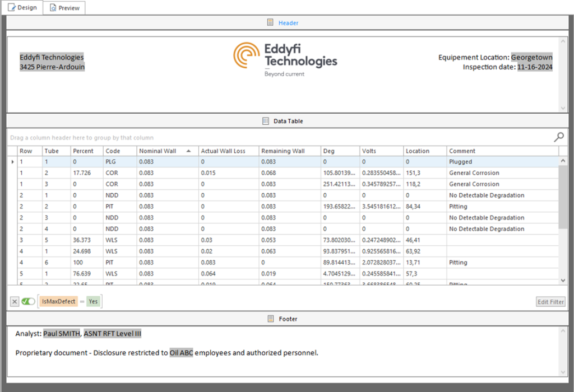Click the IsMaxDefect filter field name
Screen dimensions: 574x392
click(59, 302)
